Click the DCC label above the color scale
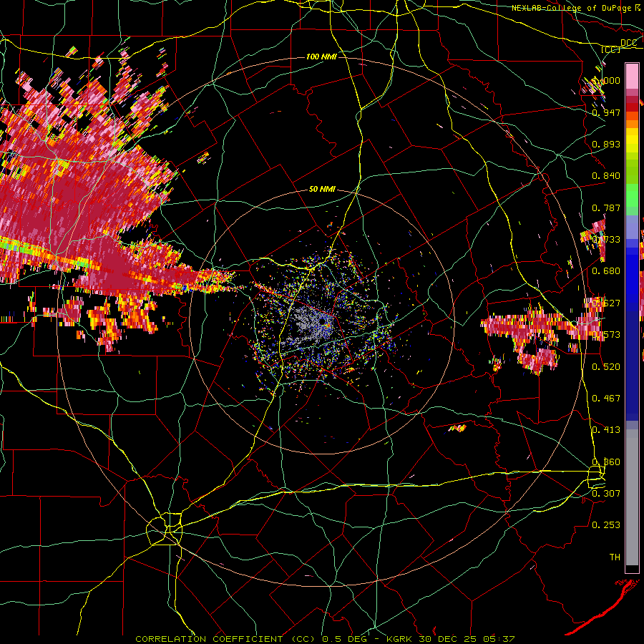This screenshot has width=644, height=644. coord(628,43)
